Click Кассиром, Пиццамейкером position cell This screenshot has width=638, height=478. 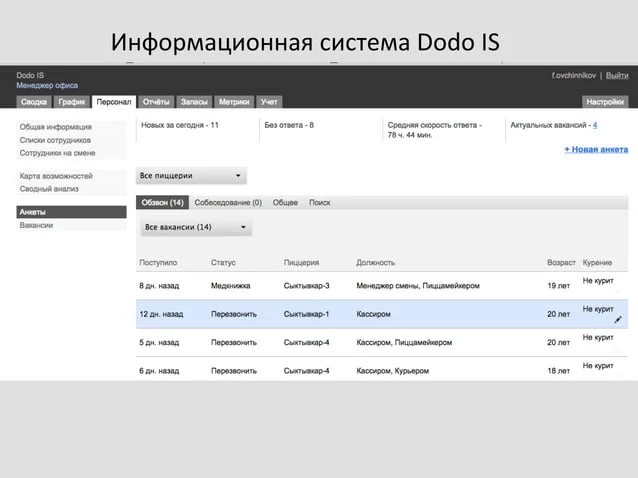tap(404, 343)
